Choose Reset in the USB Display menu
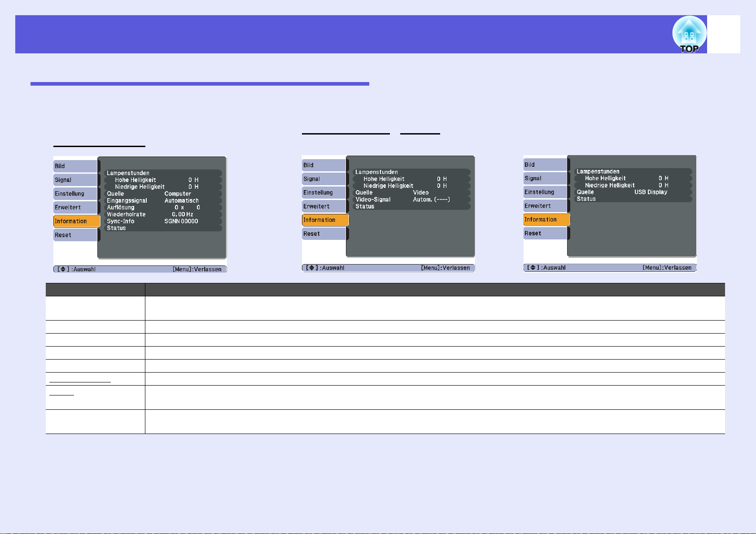Viewport: 756px width, 534px height. tap(545, 233)
